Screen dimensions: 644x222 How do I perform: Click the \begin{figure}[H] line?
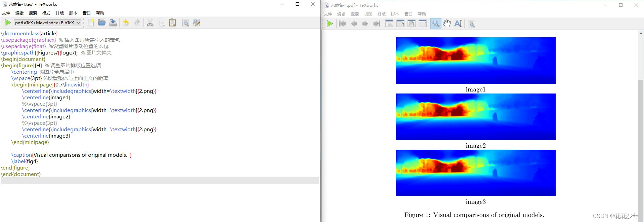(x=51, y=66)
